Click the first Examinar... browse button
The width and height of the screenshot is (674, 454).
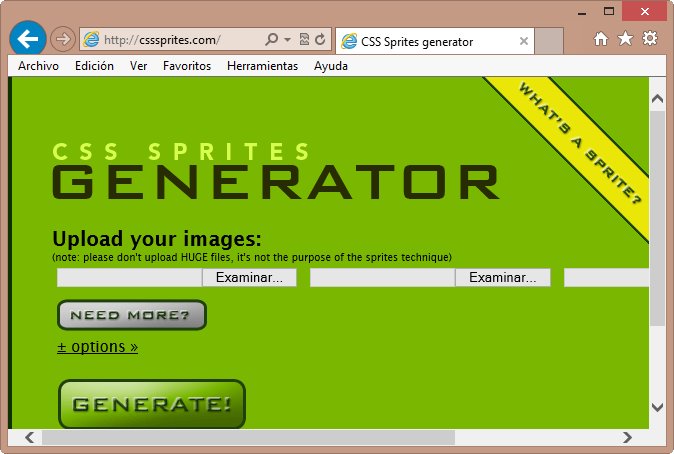point(249,277)
